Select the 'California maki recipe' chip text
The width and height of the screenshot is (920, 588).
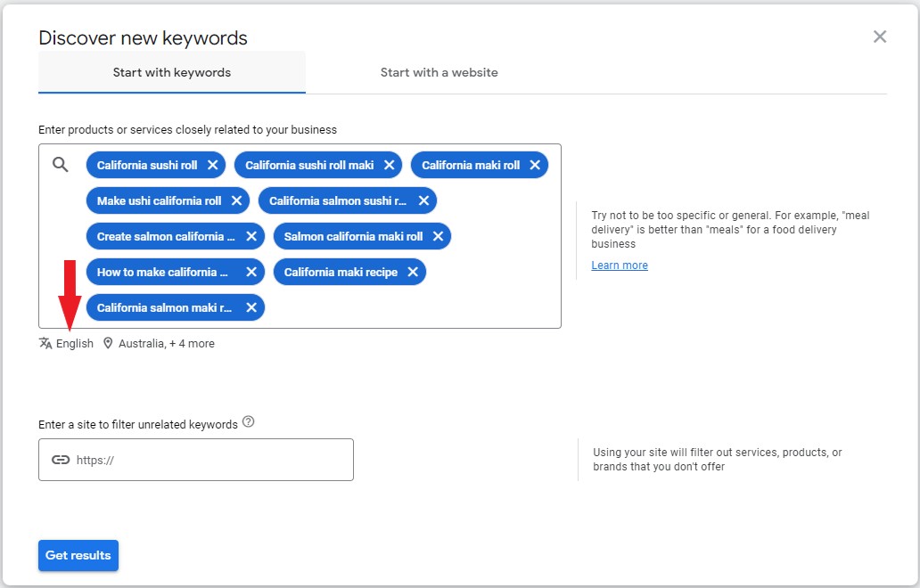pos(341,272)
